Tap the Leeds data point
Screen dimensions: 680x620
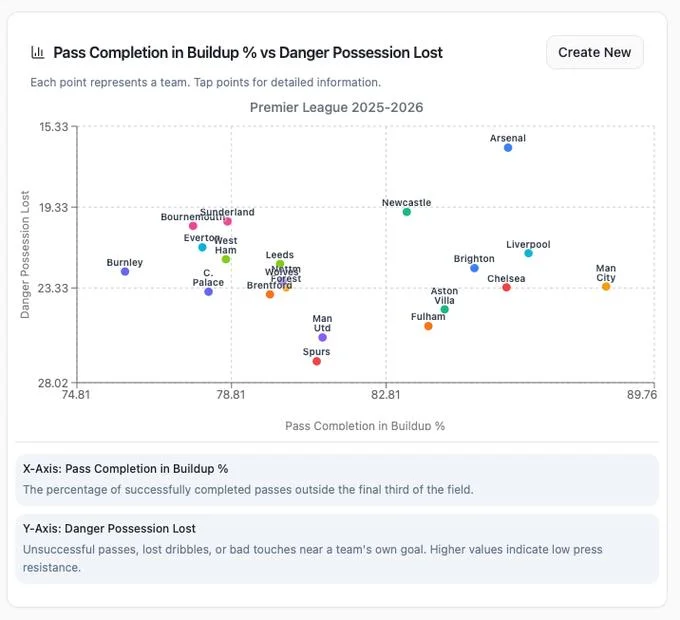click(280, 265)
